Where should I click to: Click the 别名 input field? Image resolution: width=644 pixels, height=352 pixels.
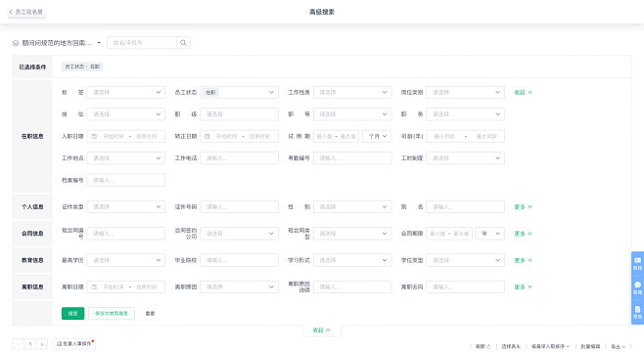pyautogui.click(x=465, y=206)
